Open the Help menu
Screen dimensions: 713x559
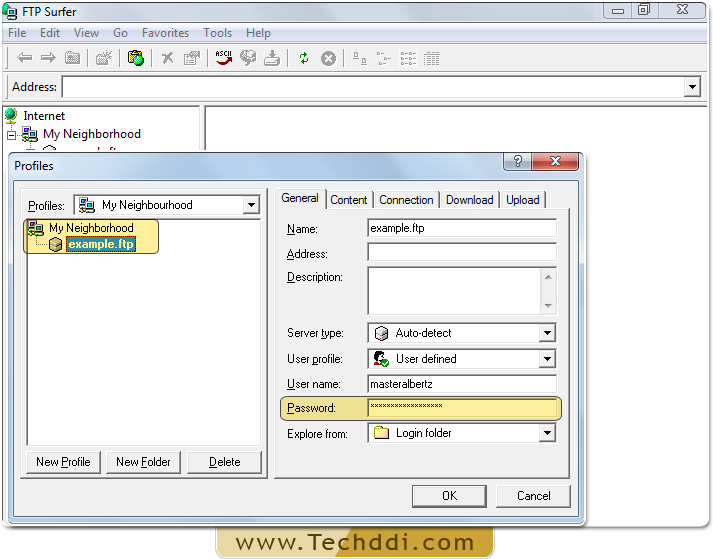point(258,33)
